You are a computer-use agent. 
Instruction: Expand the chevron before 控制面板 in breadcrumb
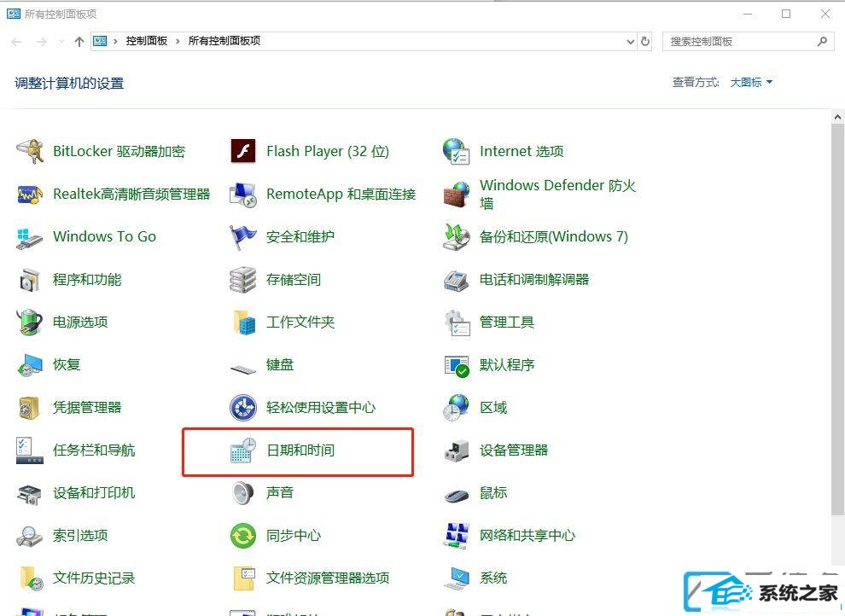tap(116, 41)
